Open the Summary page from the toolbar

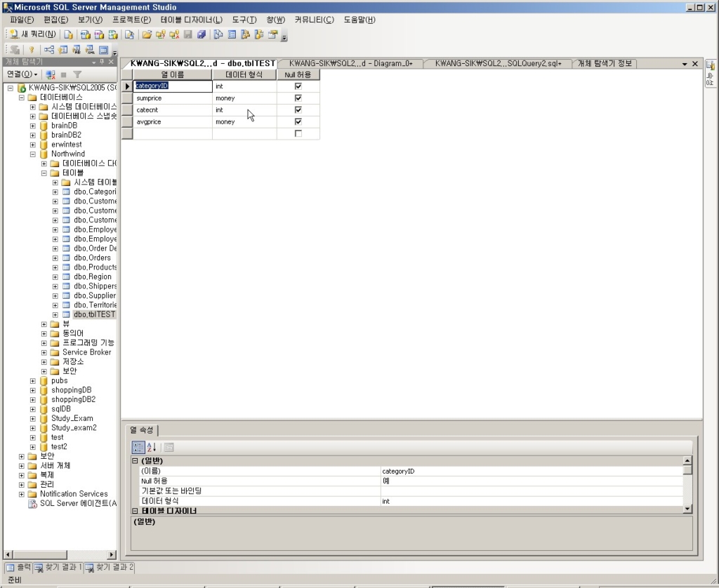tap(232, 35)
